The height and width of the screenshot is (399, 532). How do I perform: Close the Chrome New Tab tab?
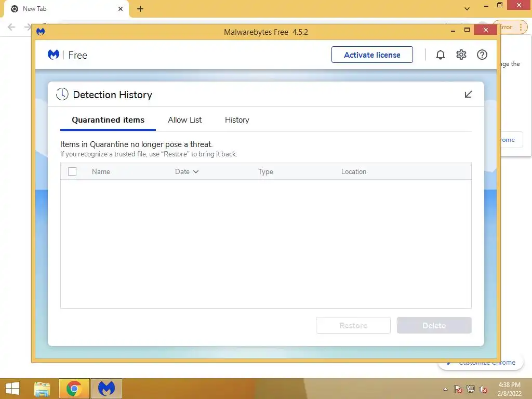pos(121,9)
